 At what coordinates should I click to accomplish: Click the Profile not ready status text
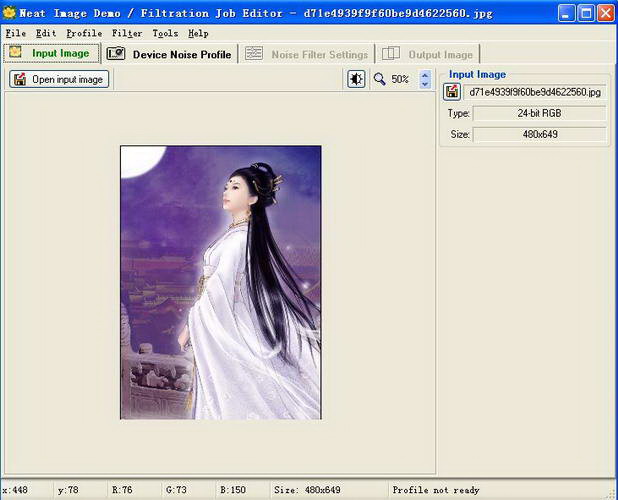pyautogui.click(x=436, y=490)
